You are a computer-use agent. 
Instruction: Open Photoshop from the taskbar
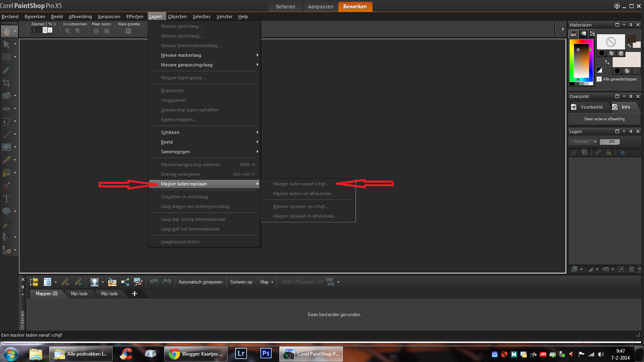(266, 354)
